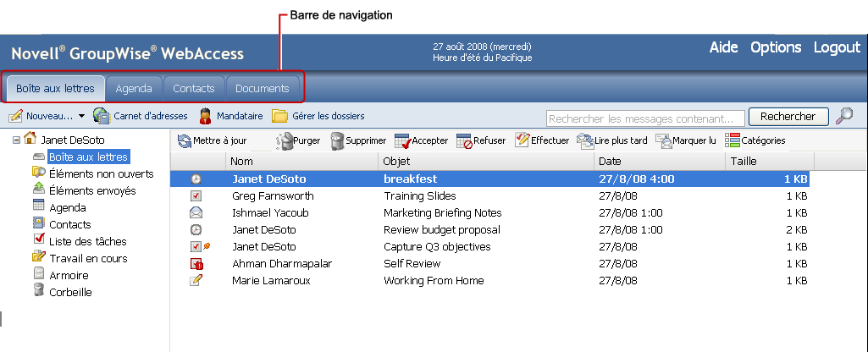Image resolution: width=868 pixels, height=352 pixels.
Task: Click the Effectuer complete icon
Action: tap(522, 141)
